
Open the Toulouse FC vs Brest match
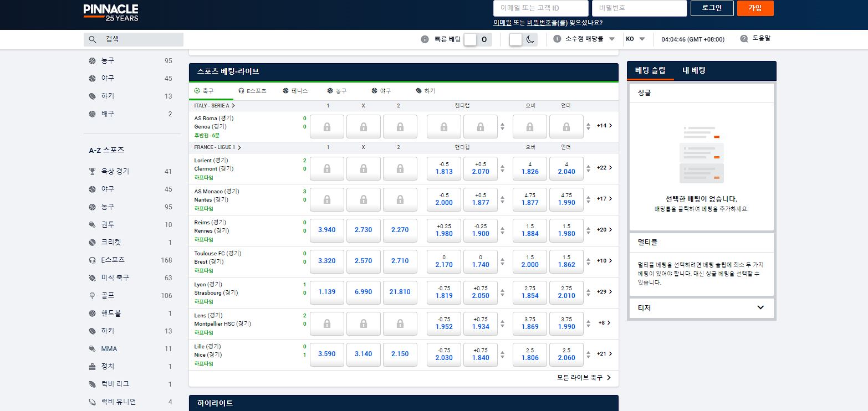pos(218,258)
